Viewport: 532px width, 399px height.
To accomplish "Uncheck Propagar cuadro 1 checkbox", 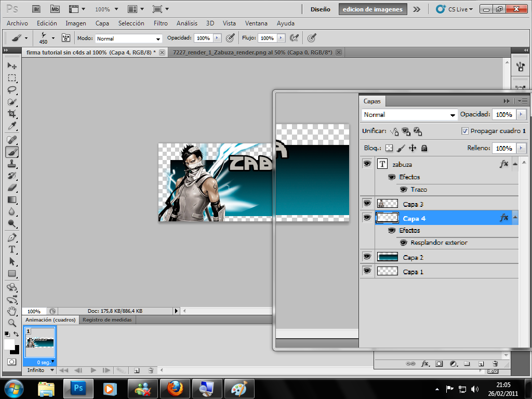I will click(465, 131).
